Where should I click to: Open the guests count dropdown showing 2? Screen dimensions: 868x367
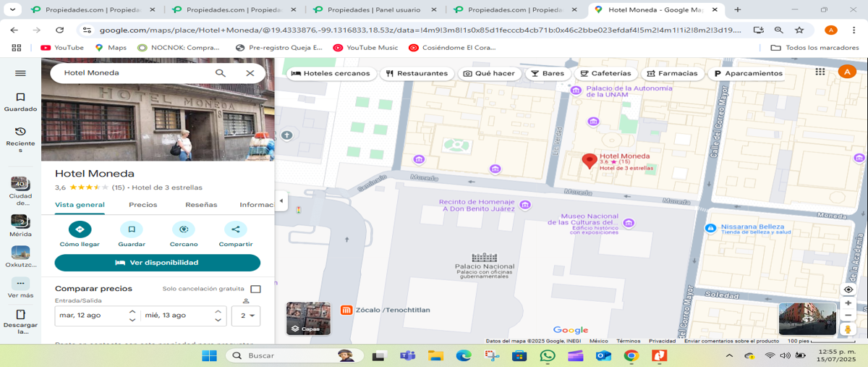coord(245,316)
